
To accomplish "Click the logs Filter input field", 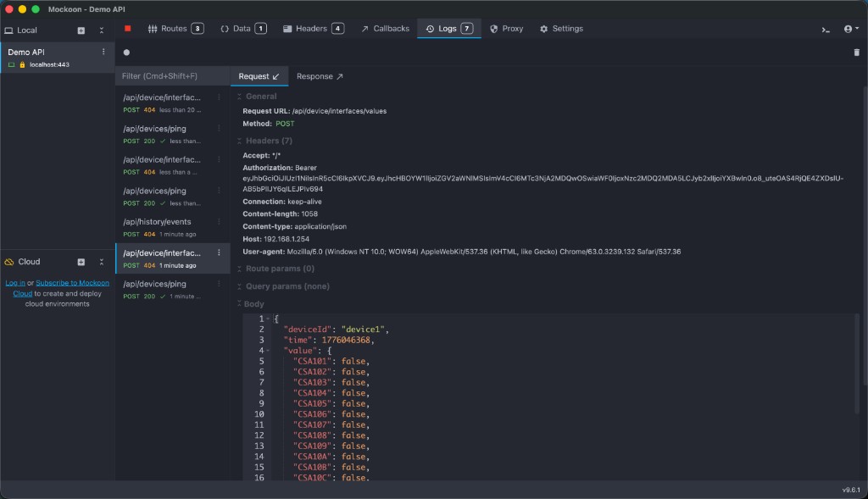I will tap(172, 75).
